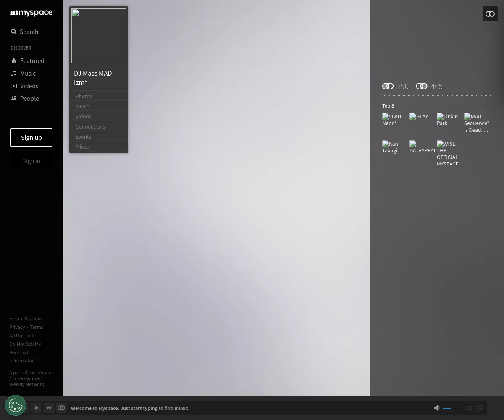Open Featured with the flame icon
504x420 pixels.
pos(28,60)
